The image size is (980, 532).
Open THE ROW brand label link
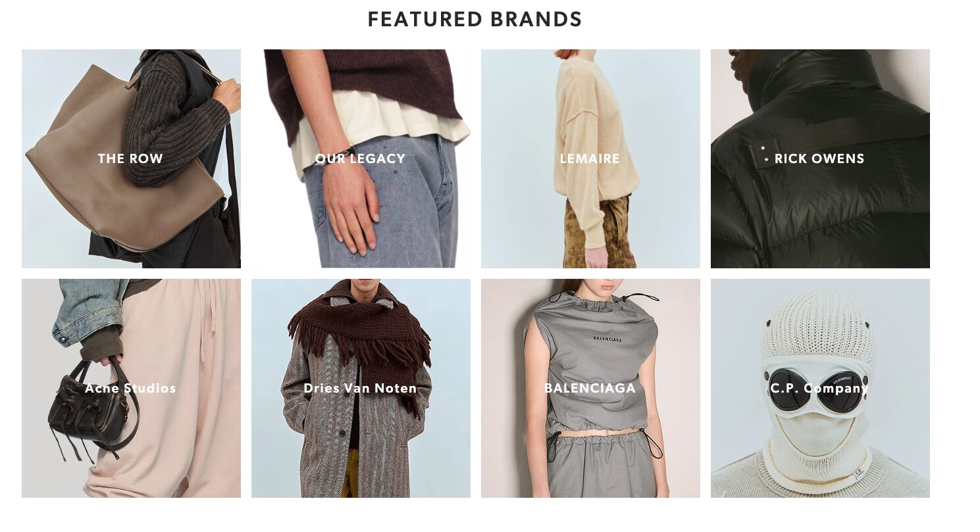click(130, 158)
